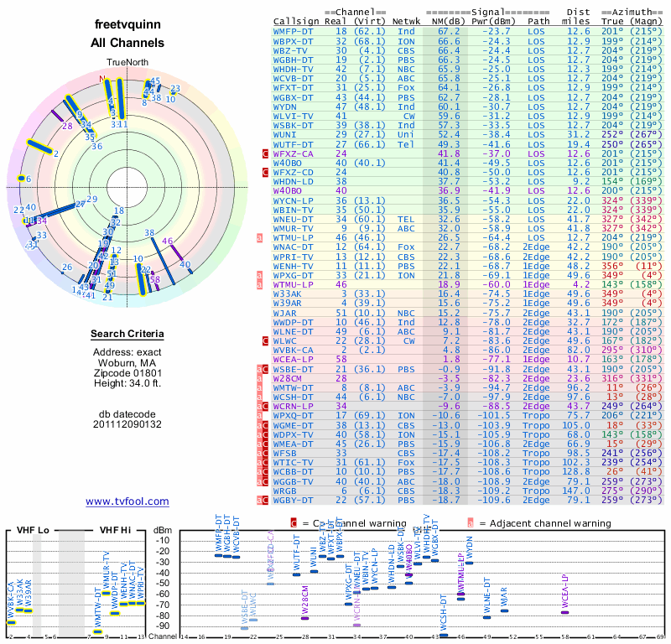Click the Pwr value -24.3 for WBPX-DT
Viewport: 671px width, 644px height.
point(497,41)
